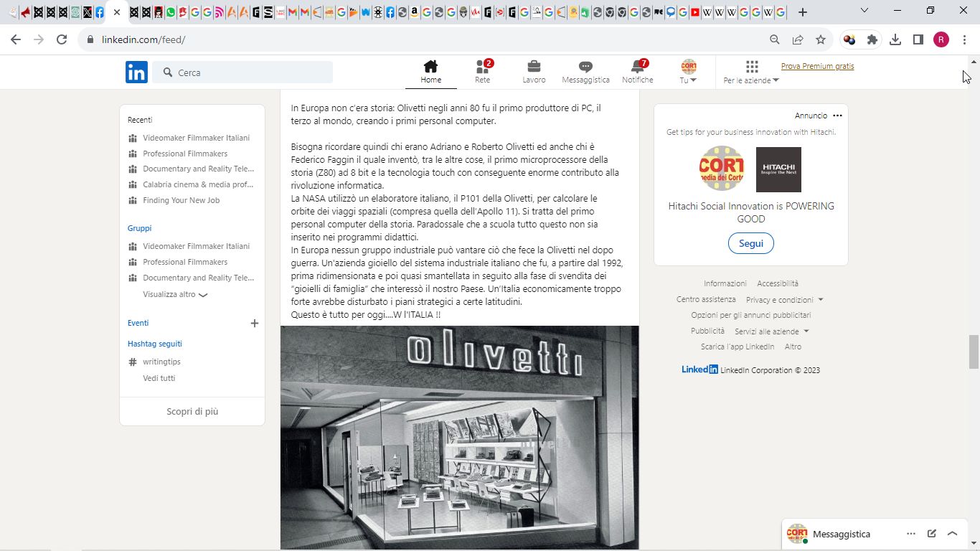Focus the Cerca search field

click(x=242, y=72)
